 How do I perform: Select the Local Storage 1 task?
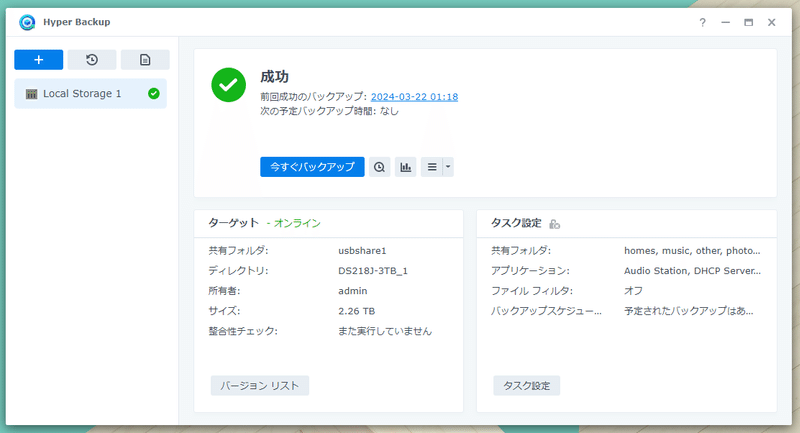90,94
